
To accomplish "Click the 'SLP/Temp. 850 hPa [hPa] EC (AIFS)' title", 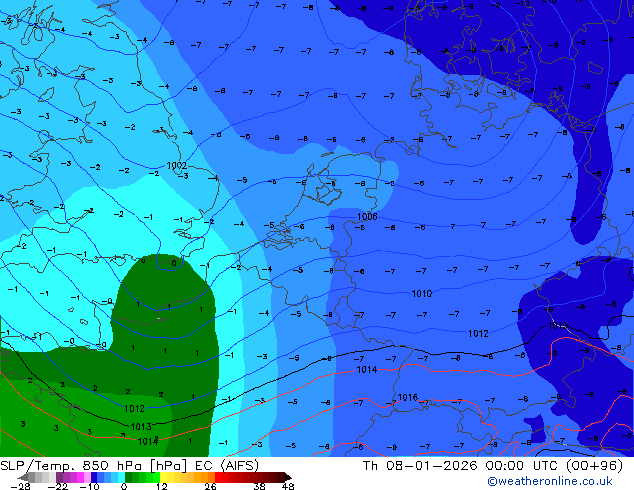I will pos(129,466).
